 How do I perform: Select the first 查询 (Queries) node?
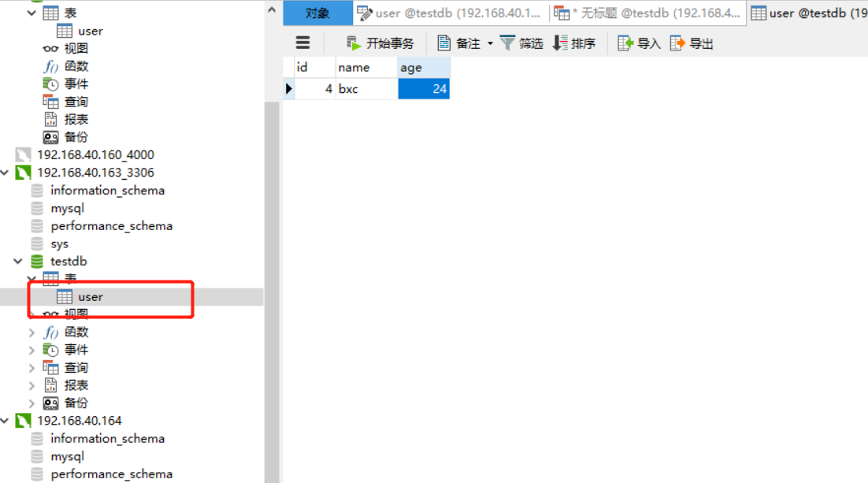76,102
